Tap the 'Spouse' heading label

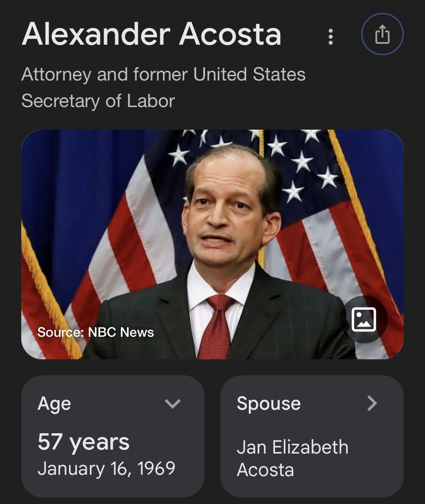269,404
